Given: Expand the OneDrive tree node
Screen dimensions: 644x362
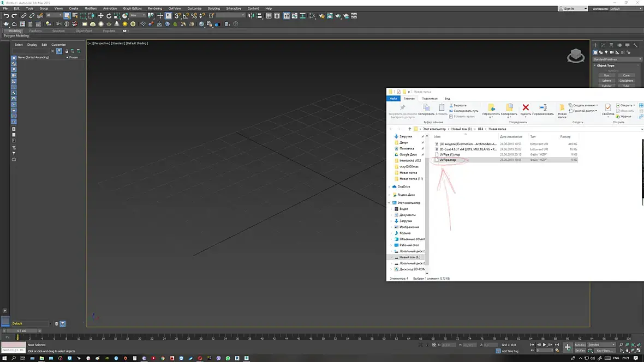Looking at the screenshot, I should (x=389, y=187).
